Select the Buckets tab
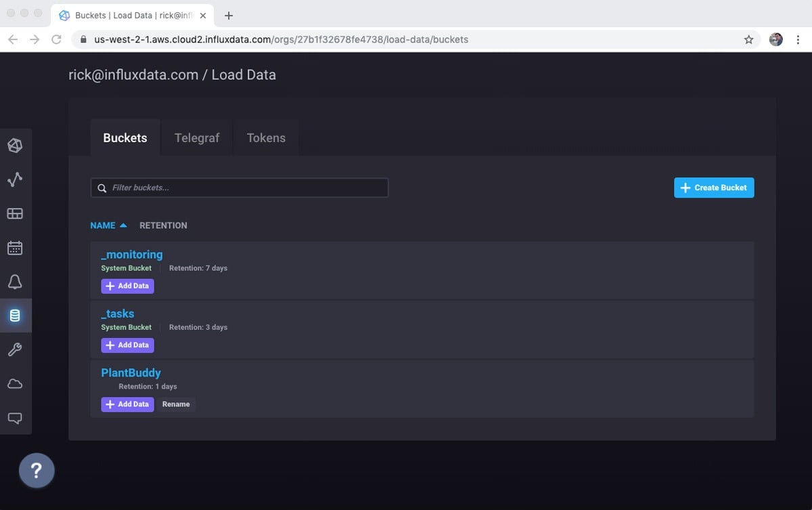This screenshot has width=812, height=510. coord(125,137)
